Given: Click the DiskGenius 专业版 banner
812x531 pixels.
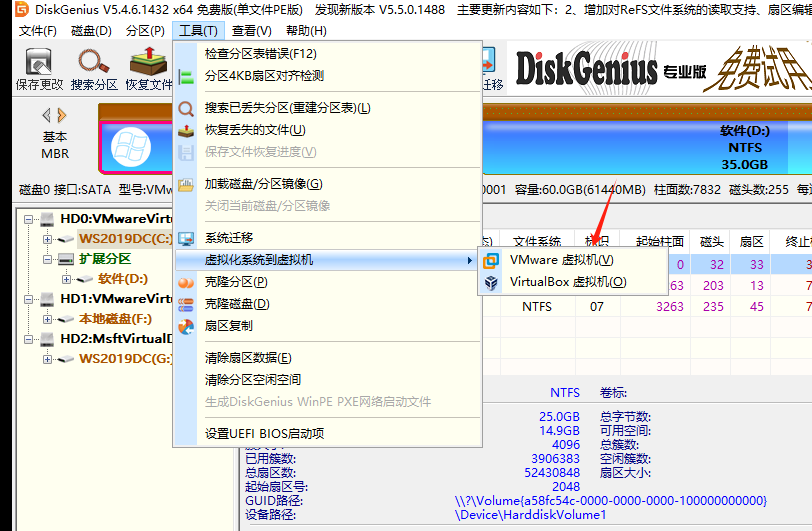Looking at the screenshot, I should [x=659, y=69].
